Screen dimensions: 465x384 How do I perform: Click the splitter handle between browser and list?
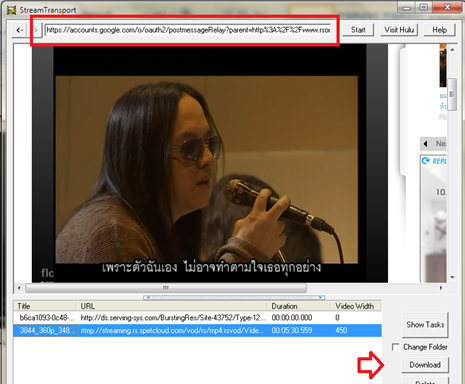234,297
